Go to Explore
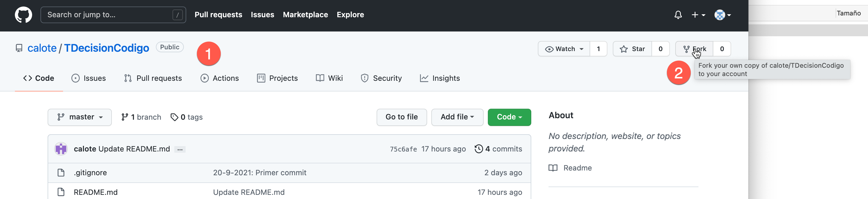This screenshot has height=199, width=868. tap(350, 15)
